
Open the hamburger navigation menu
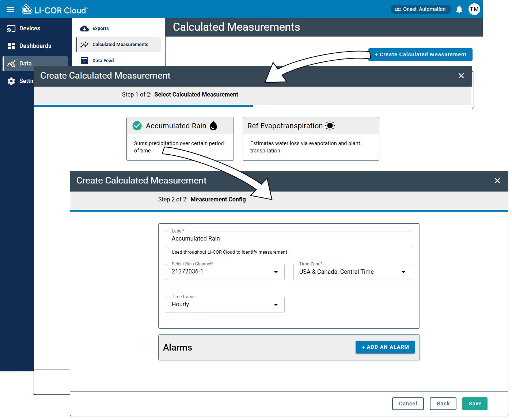pyautogui.click(x=11, y=10)
